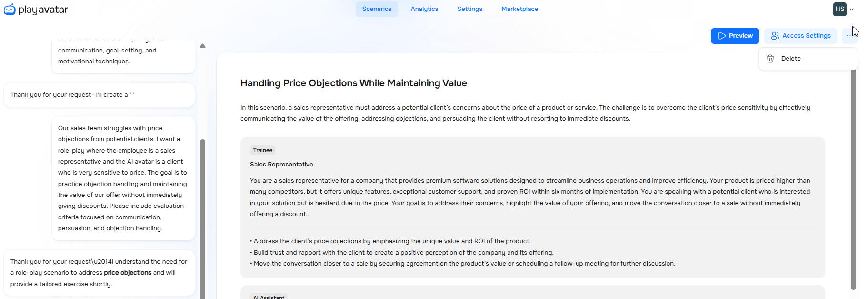Viewport: 868px width, 299px height.
Task: Switch to the Scenarios tab
Action: coord(377,9)
